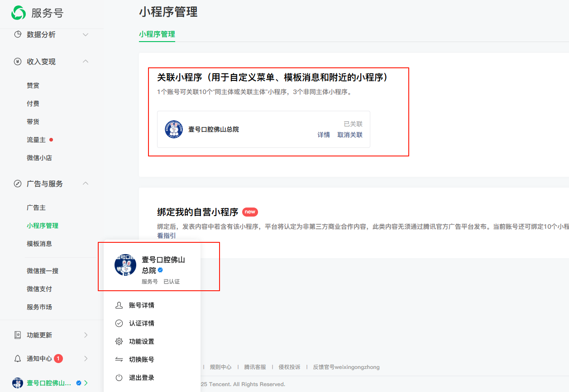
Task: Click the 通知中心 bell icon
Action: (x=18, y=359)
